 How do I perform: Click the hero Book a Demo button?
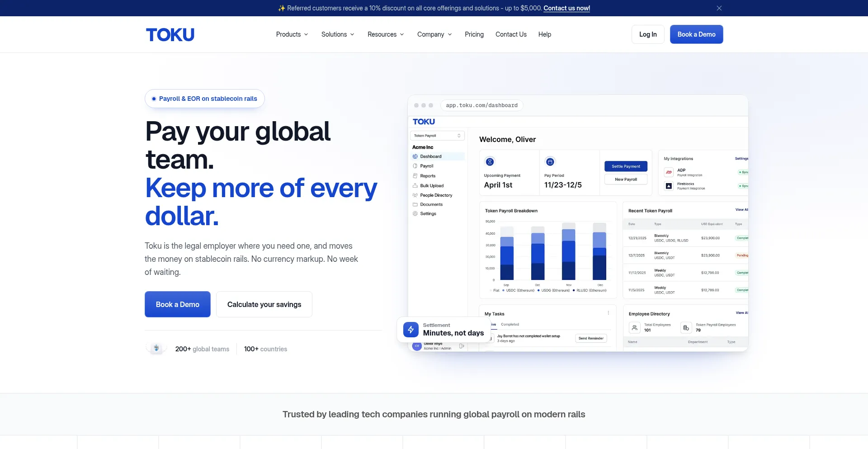pos(178,304)
